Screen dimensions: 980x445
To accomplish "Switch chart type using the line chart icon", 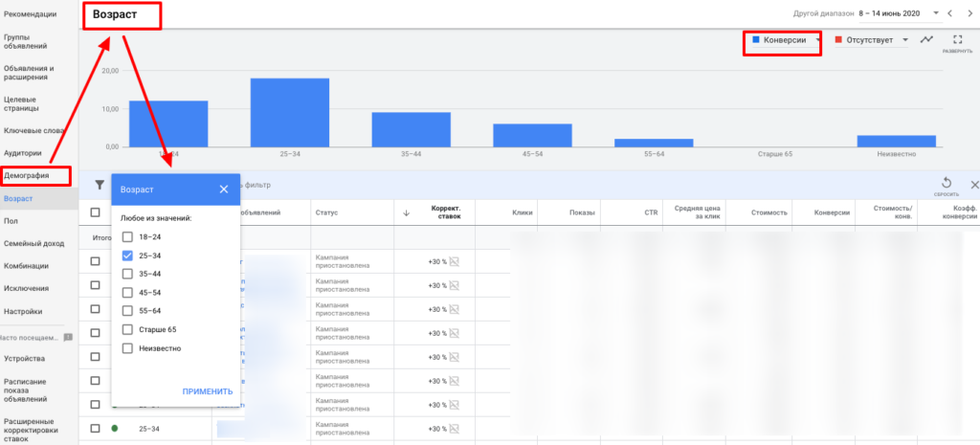I will coord(925,40).
